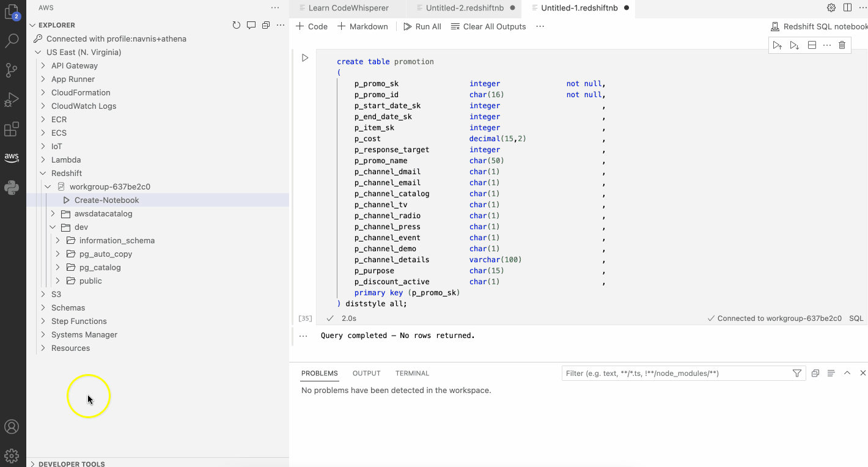868x467 pixels.
Task: Open more editor actions menu
Action: click(862, 8)
